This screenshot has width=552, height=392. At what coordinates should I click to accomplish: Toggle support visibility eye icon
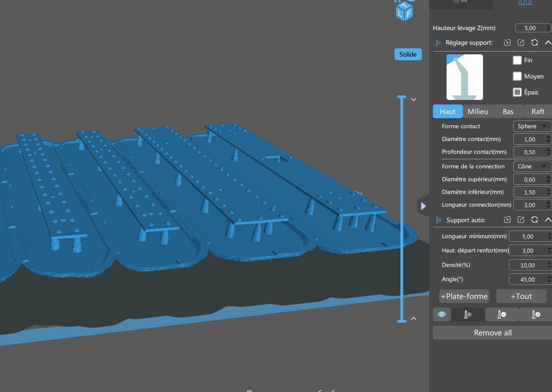coord(442,314)
